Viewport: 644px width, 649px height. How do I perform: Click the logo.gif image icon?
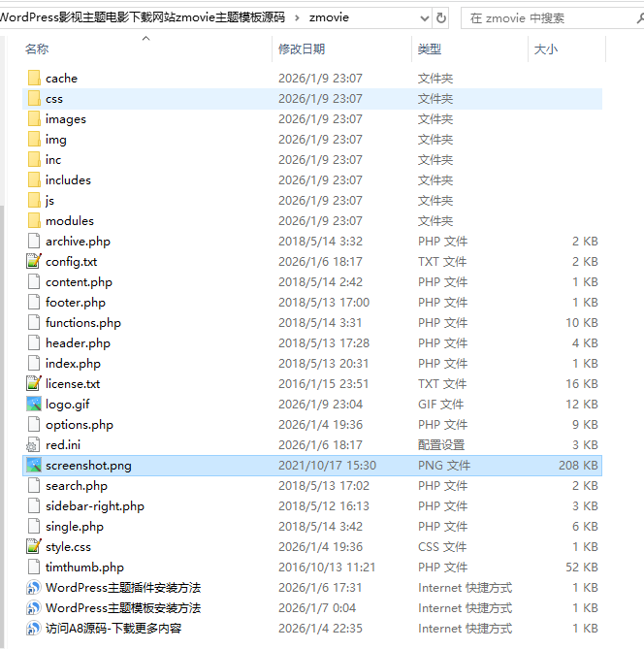coord(34,404)
